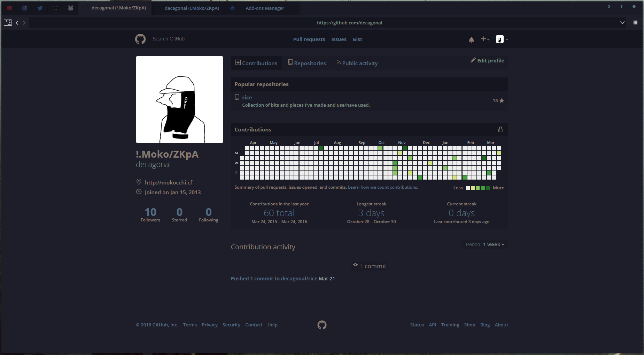
Task: Click the darkest green legend square
Action: [x=488, y=188]
